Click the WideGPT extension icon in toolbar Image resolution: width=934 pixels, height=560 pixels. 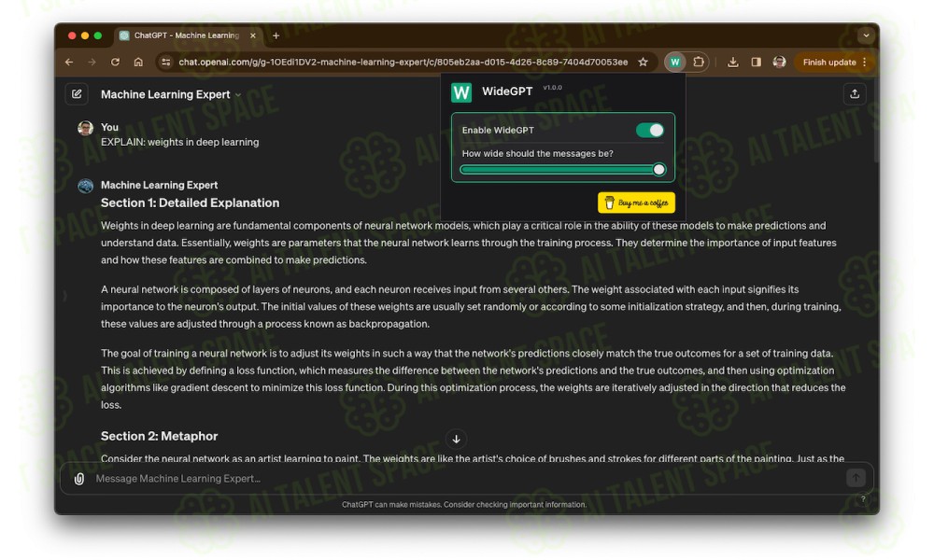coord(675,62)
